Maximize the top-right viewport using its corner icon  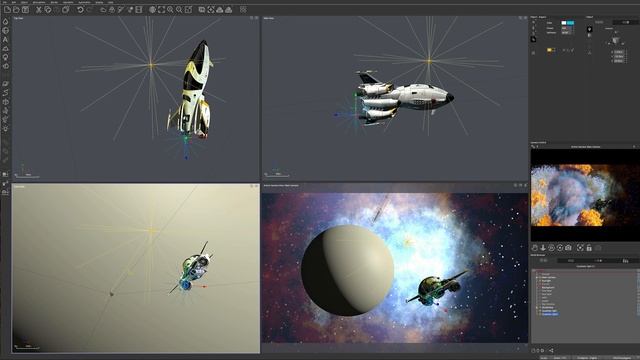click(x=525, y=18)
